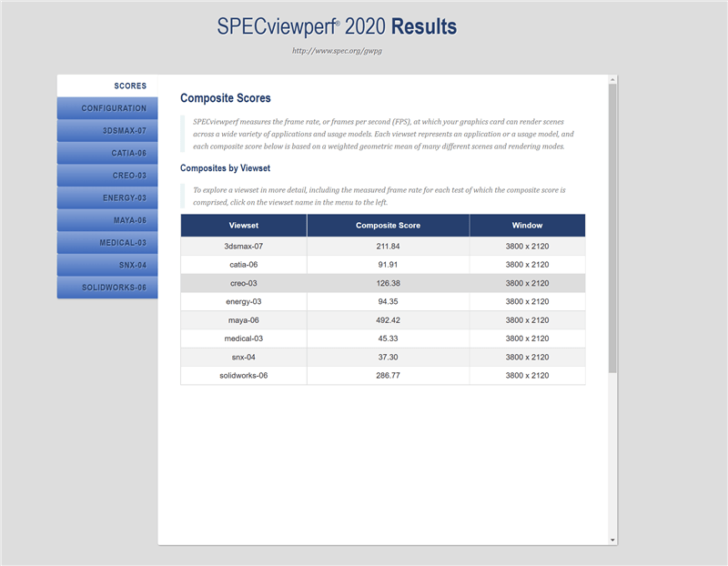The height and width of the screenshot is (566, 728).
Task: Click the Composite Scores heading
Action: [x=226, y=98]
